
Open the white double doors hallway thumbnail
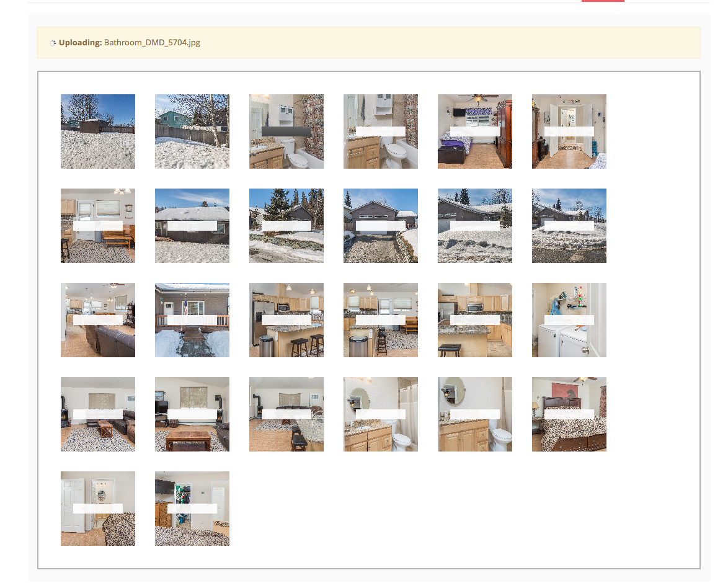click(x=569, y=131)
